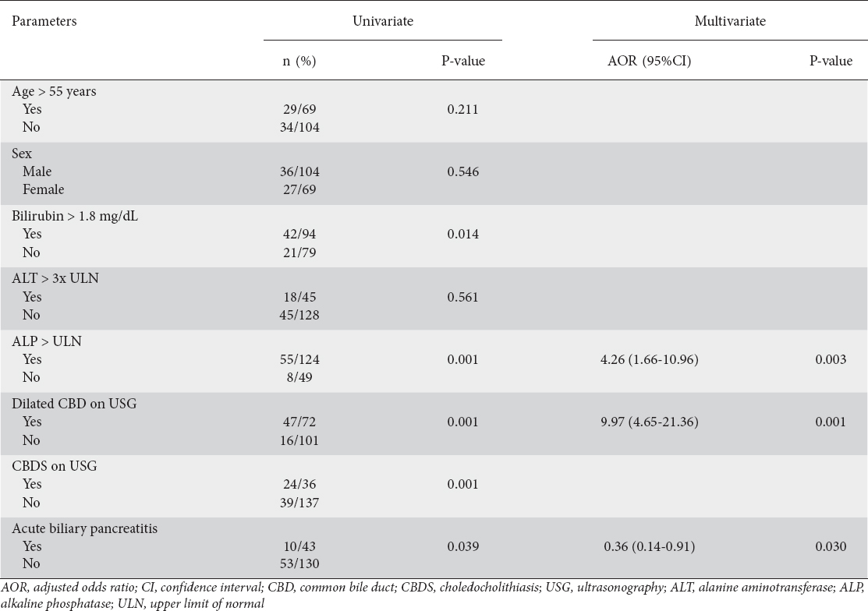868x611 pixels.
Task: Select the Acute biliary pancreatitis label
Action: point(85,528)
